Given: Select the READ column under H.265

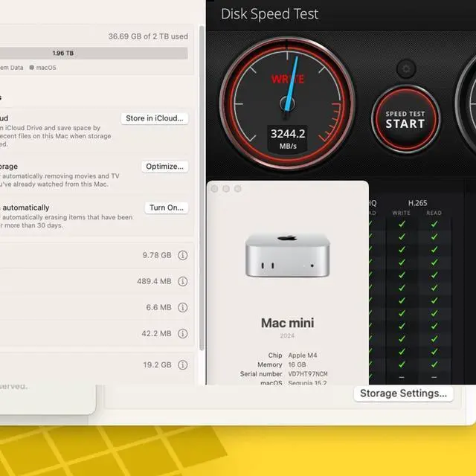Looking at the screenshot, I should coord(434,213).
